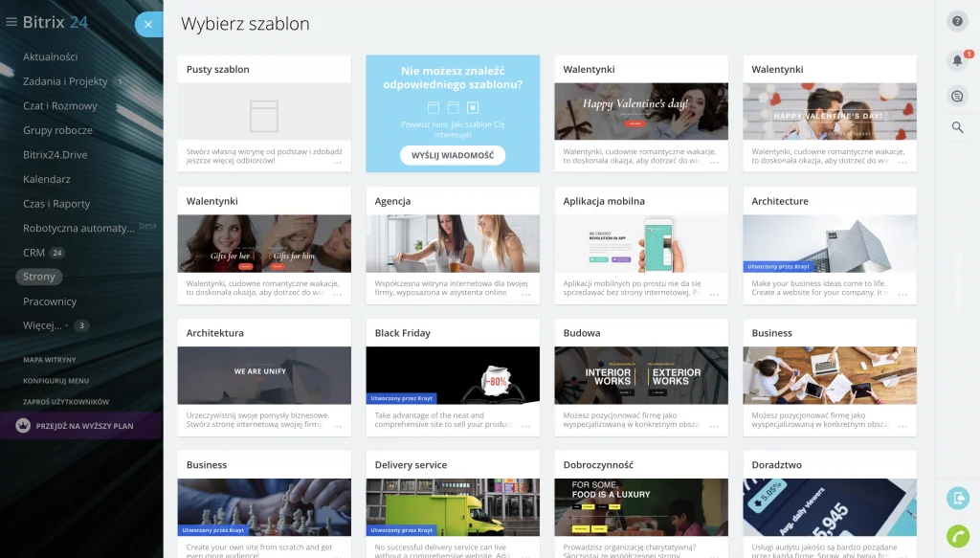
Task: Open the help question mark icon
Action: tap(957, 21)
